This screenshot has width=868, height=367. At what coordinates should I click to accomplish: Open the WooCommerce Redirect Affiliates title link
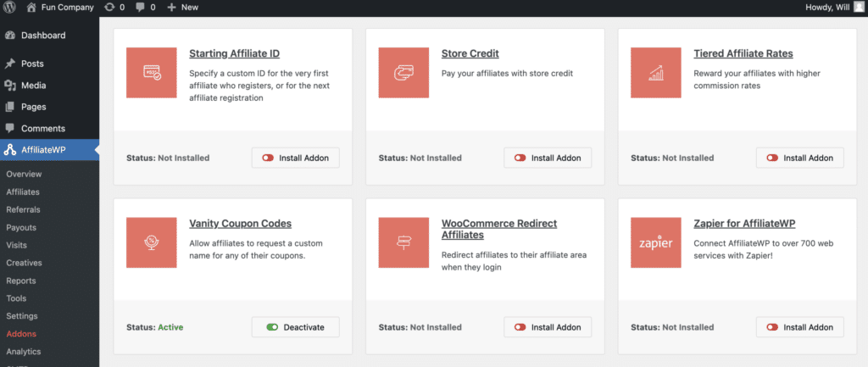click(499, 229)
